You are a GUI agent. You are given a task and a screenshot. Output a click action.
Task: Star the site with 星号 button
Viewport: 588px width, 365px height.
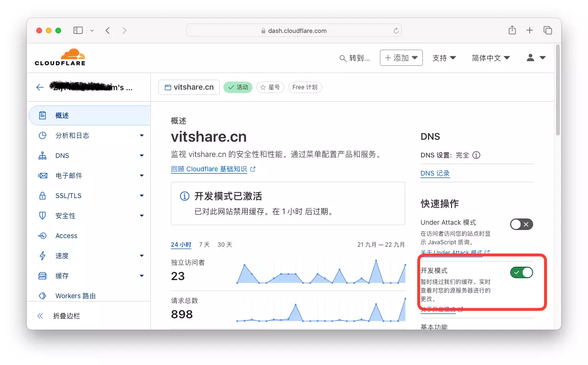[271, 87]
